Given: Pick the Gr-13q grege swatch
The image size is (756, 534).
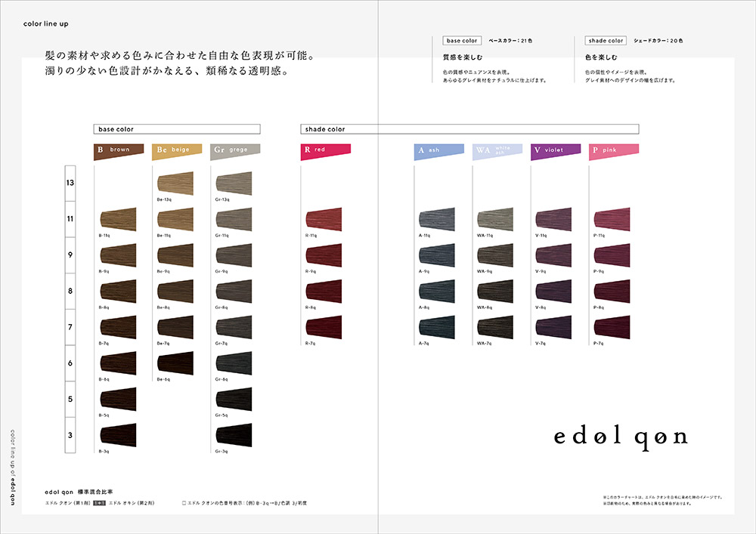Looking at the screenshot, I should tap(234, 184).
